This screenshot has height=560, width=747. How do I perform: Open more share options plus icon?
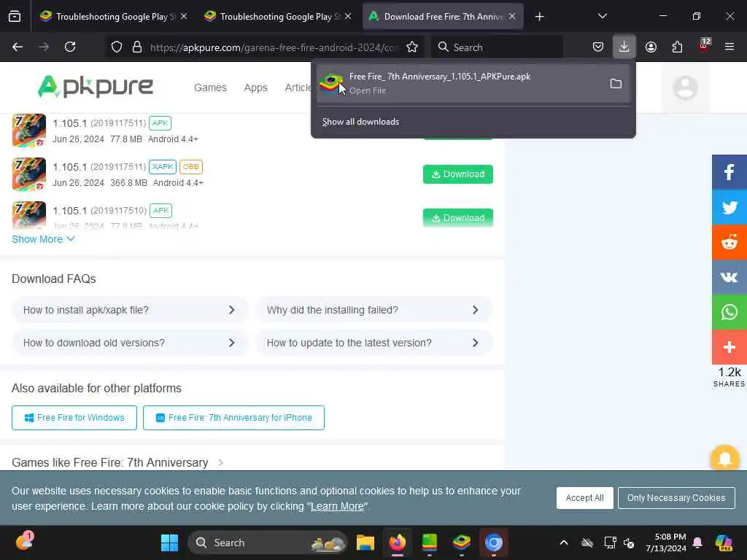point(729,347)
